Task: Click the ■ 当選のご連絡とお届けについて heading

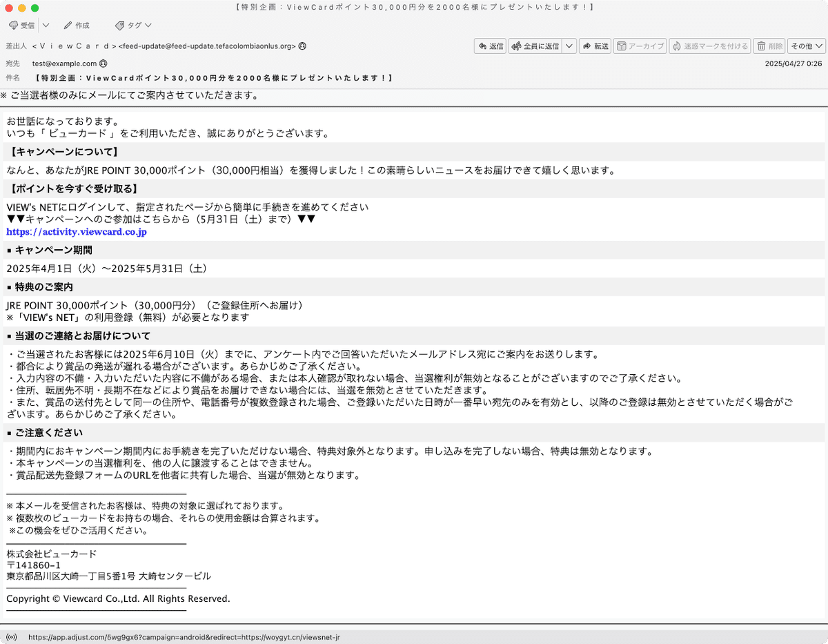Action: (78, 336)
